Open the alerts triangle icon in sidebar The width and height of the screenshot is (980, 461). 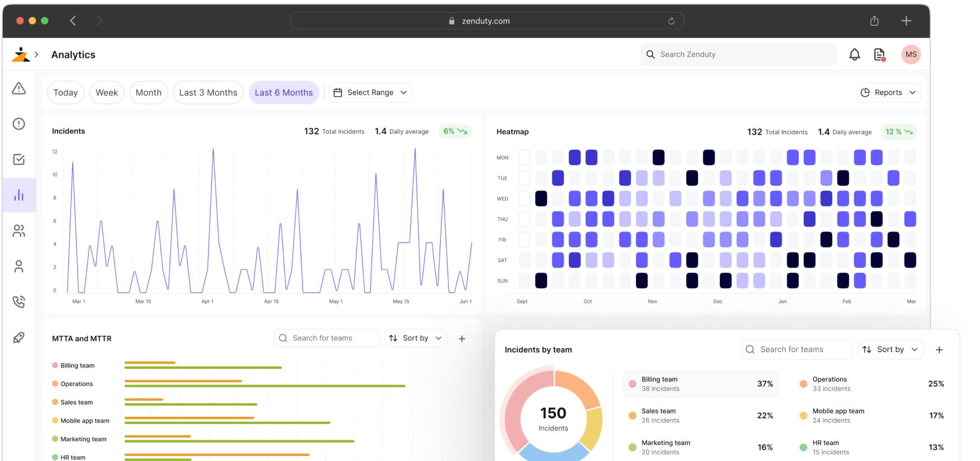(19, 88)
